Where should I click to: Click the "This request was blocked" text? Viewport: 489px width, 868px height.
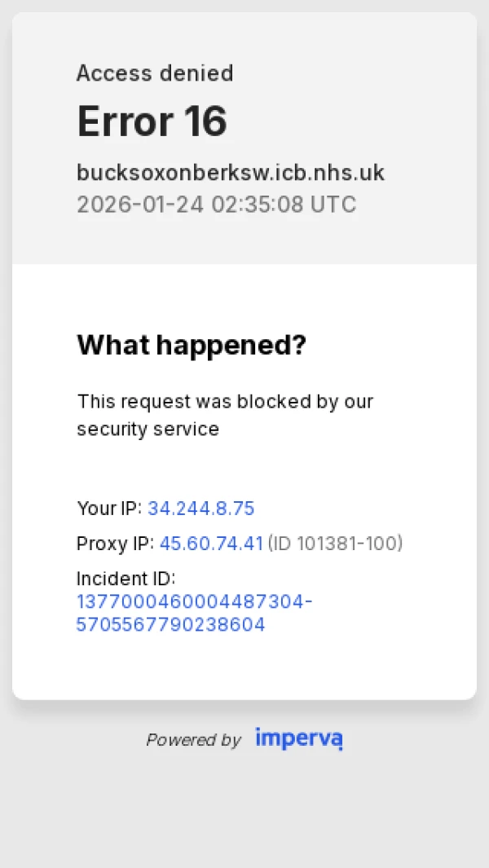225,402
